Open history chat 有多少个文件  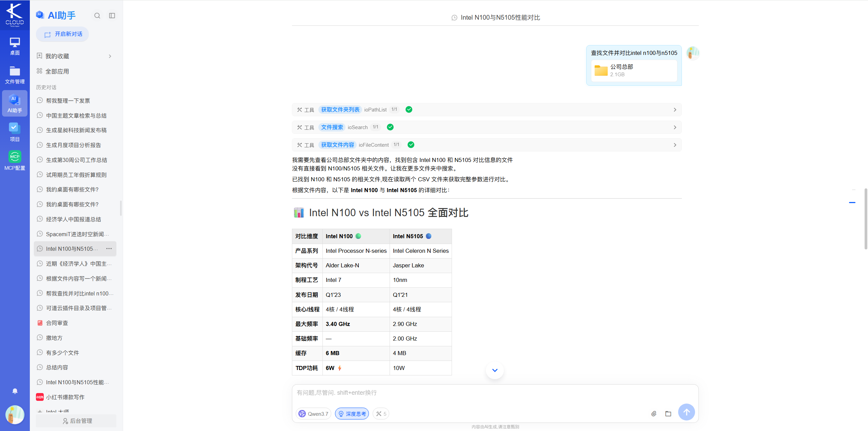75,353
